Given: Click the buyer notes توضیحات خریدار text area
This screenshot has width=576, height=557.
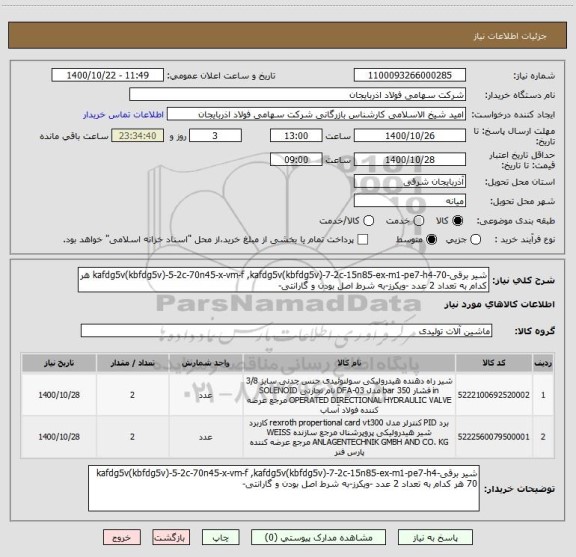Looking at the screenshot, I should pos(284,488).
